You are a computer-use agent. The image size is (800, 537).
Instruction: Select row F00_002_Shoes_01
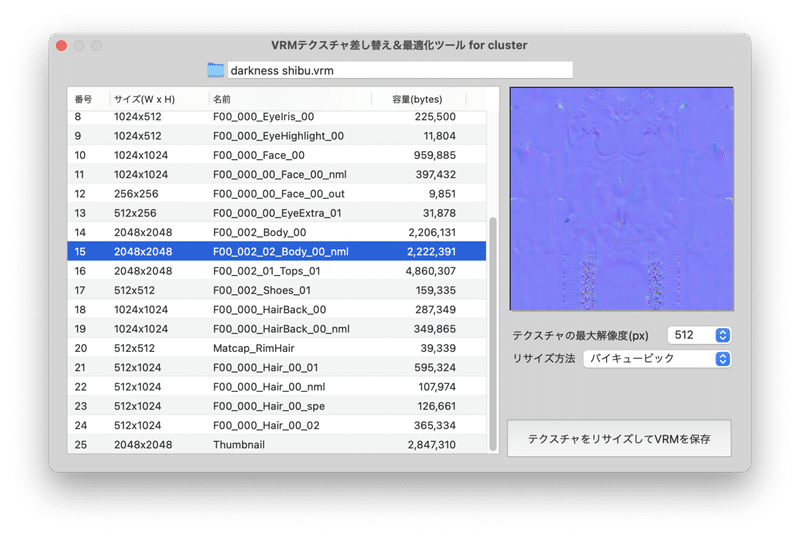pos(277,290)
